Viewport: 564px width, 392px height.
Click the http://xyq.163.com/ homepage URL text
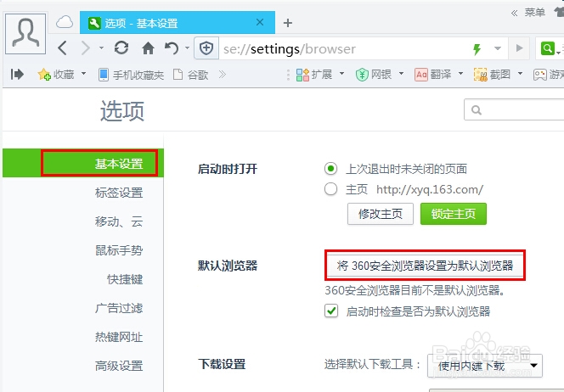click(x=430, y=189)
